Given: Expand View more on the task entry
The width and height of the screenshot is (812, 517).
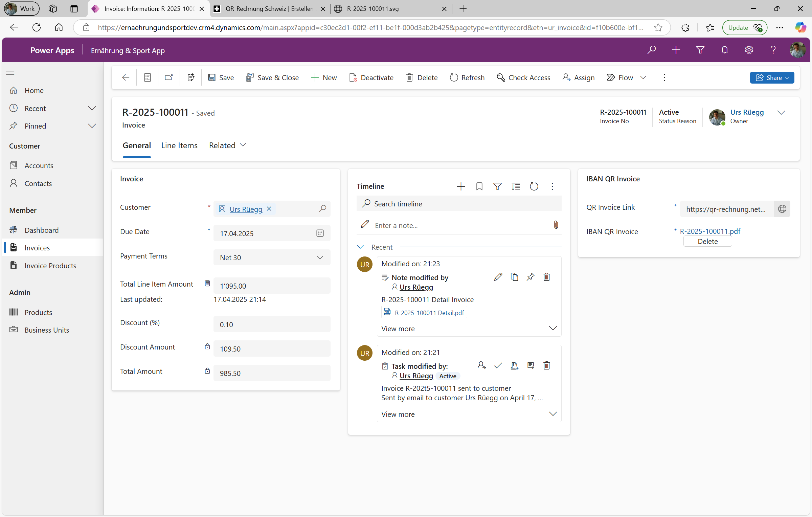Looking at the screenshot, I should pyautogui.click(x=469, y=414).
